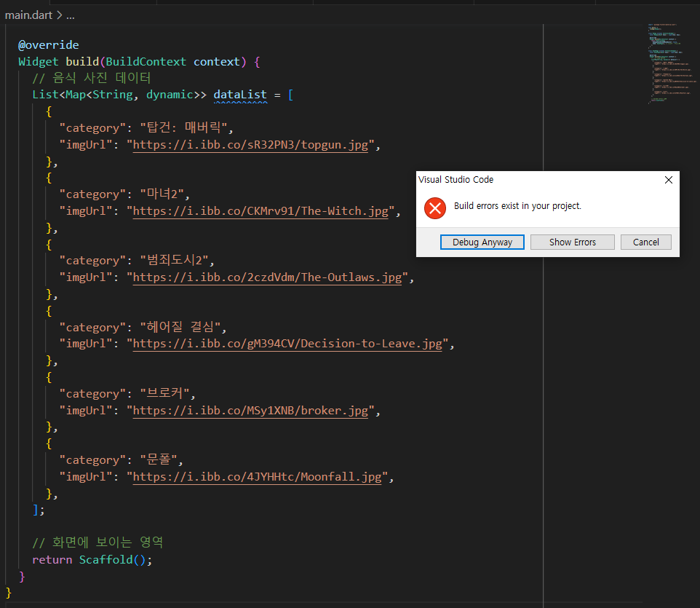Click the closing "];" of dataList
Image resolution: width=700 pixels, height=608 pixels.
pos(39,510)
